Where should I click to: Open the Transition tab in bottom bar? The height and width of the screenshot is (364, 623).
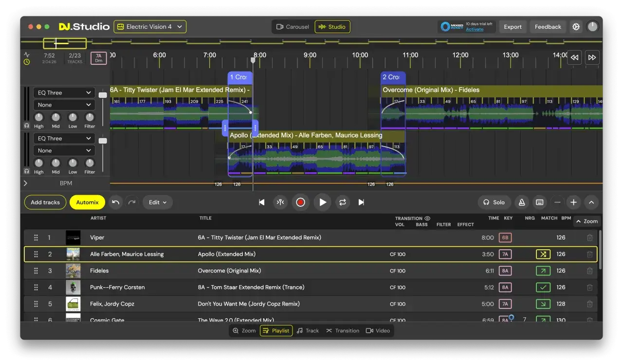point(343,330)
